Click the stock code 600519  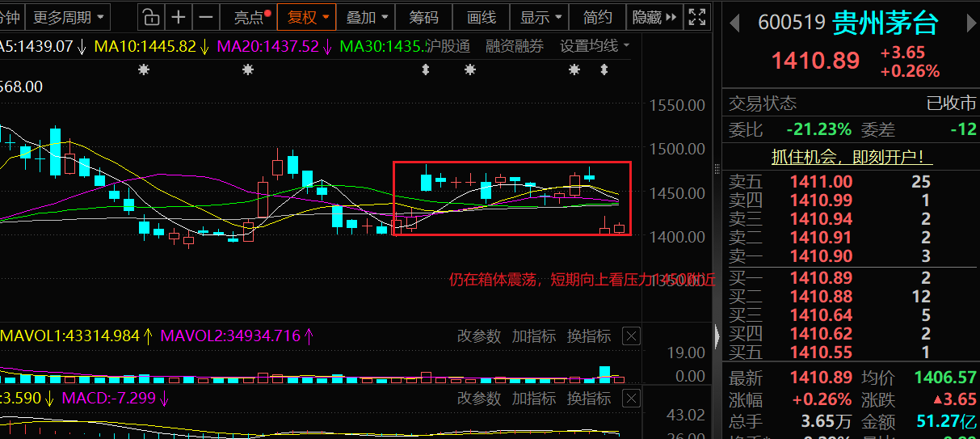coord(790,23)
